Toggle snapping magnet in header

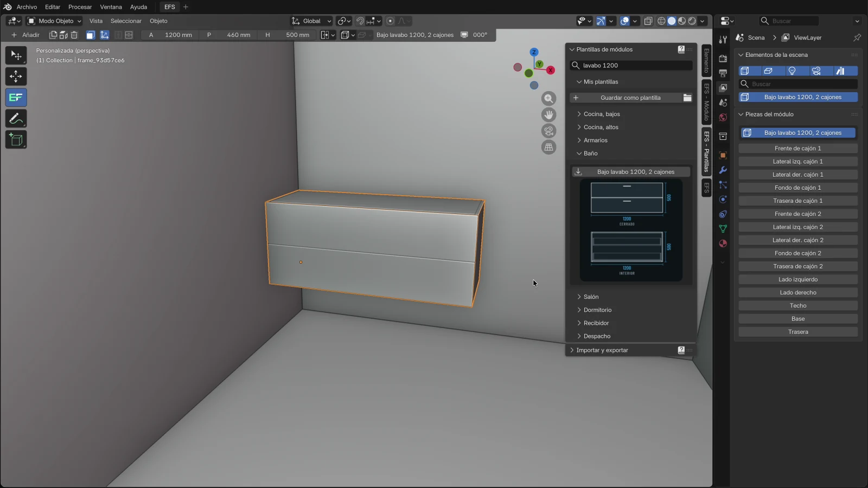point(360,21)
